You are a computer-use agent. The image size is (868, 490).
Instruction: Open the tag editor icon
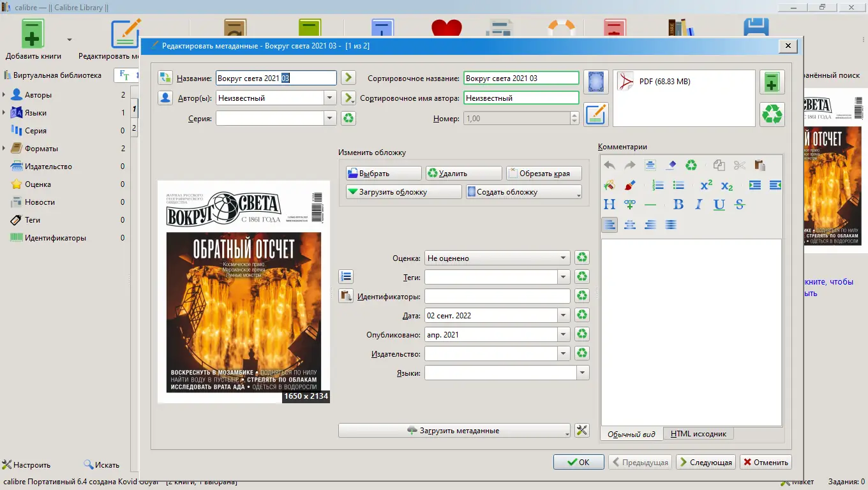pyautogui.click(x=346, y=277)
